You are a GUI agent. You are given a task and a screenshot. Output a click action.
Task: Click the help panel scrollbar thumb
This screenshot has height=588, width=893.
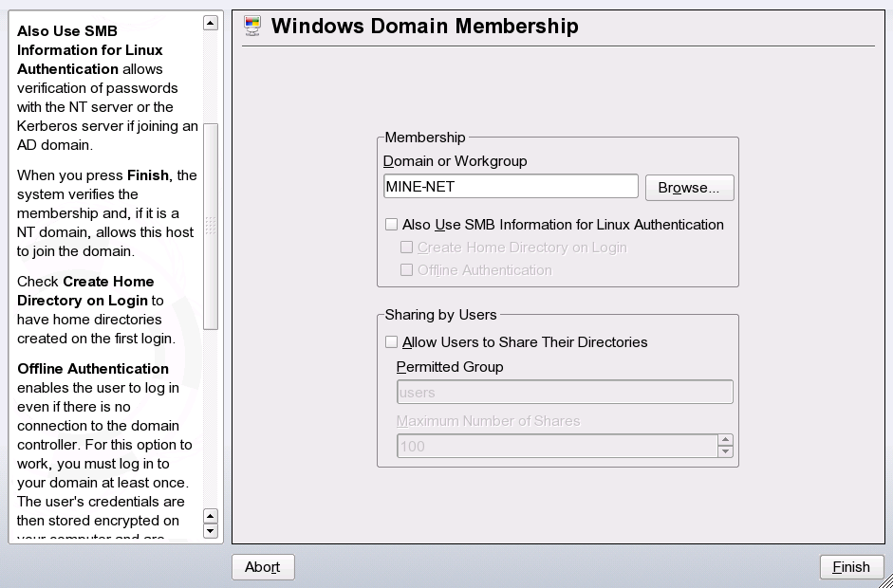click(211, 226)
